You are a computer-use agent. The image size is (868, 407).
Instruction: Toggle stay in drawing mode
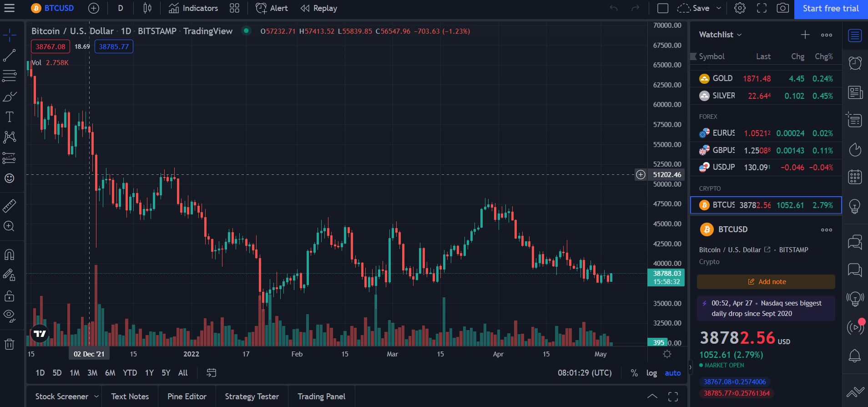pyautogui.click(x=10, y=275)
